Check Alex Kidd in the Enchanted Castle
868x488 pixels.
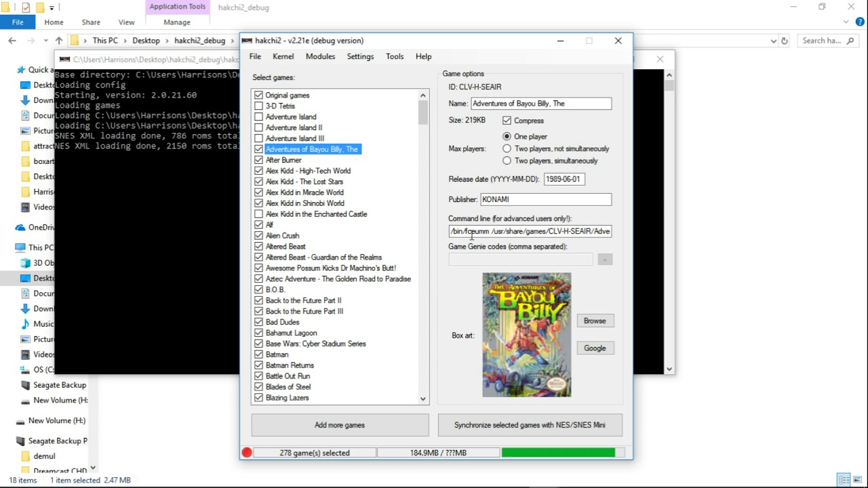258,214
